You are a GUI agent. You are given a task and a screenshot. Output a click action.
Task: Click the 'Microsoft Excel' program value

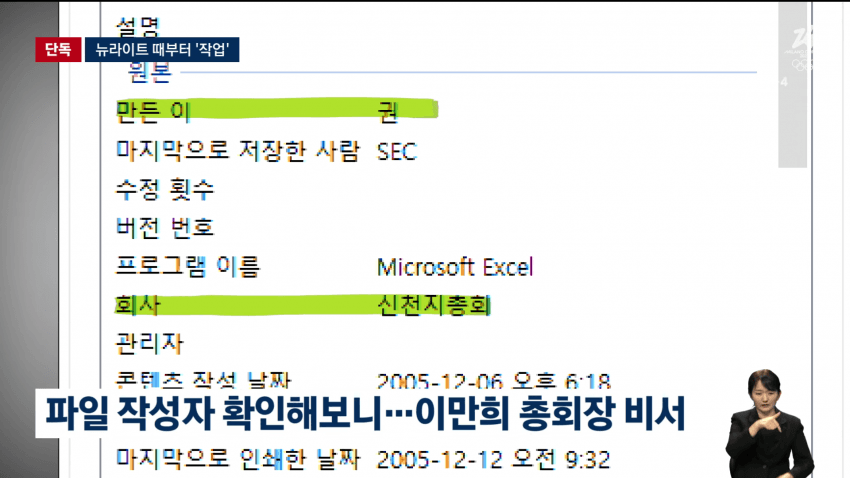pos(455,267)
